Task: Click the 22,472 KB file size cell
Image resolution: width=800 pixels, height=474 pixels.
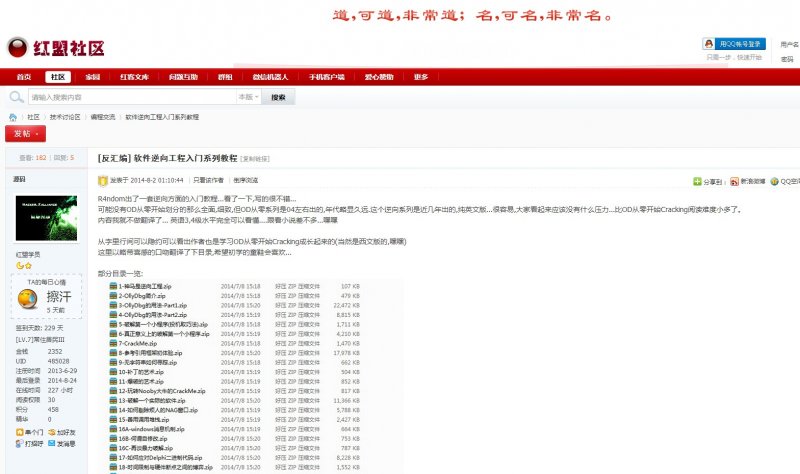Action: click(346, 305)
